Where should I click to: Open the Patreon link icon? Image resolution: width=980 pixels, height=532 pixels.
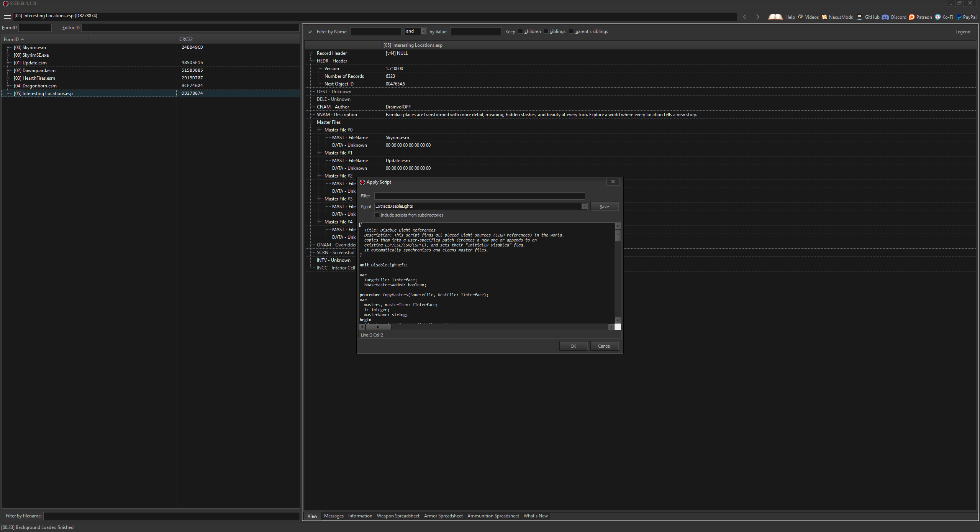click(913, 17)
